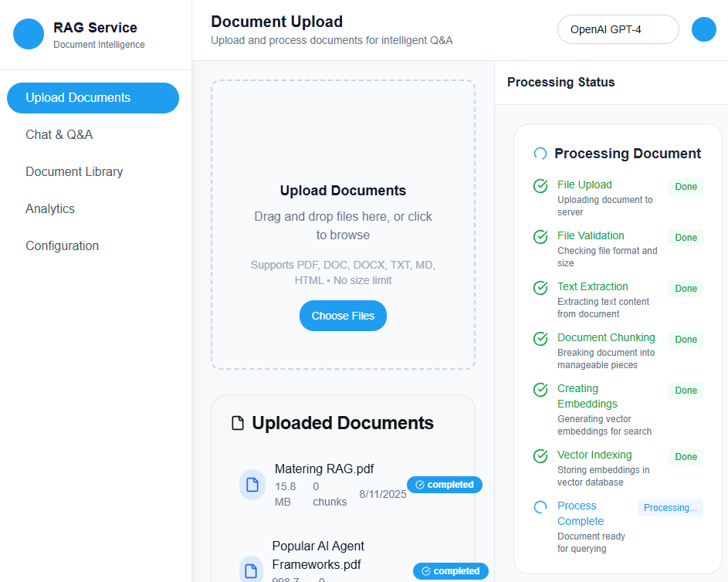Image resolution: width=728 pixels, height=582 pixels.
Task: Click the File Validation step title
Action: click(x=591, y=235)
